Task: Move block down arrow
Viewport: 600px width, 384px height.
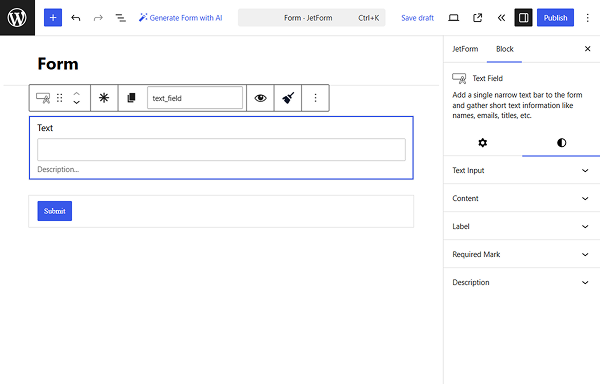Action: tap(77, 102)
